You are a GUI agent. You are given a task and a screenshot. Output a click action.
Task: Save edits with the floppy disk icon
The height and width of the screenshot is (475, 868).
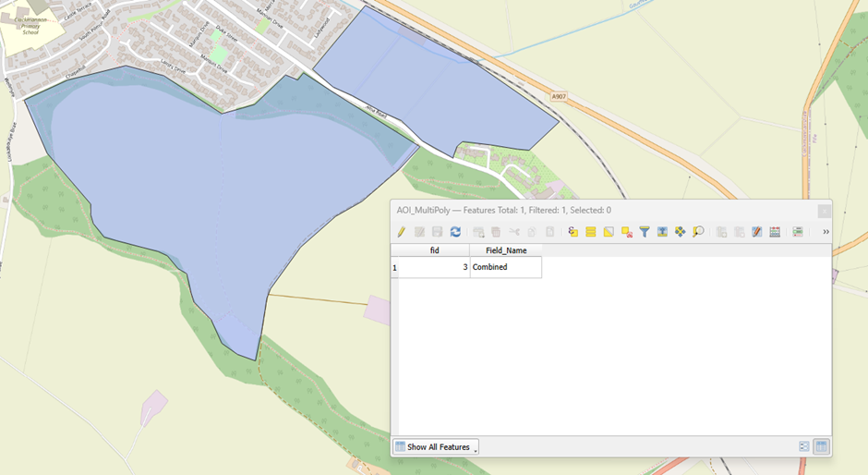pos(438,232)
